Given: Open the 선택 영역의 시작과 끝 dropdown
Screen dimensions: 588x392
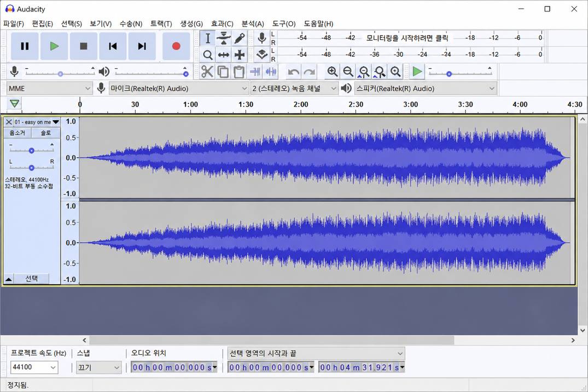Looking at the screenshot, I should coord(316,353).
